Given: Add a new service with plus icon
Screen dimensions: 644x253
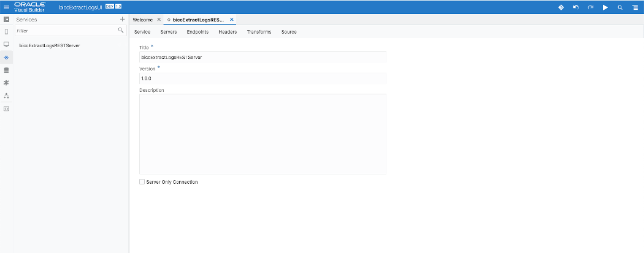Looking at the screenshot, I should coord(122,19).
